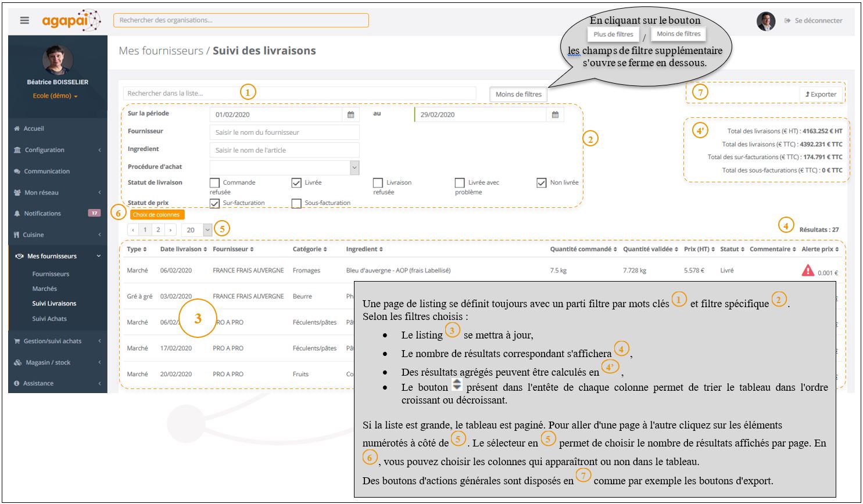The width and height of the screenshot is (863, 504).
Task: Click the Exporter button
Action: pos(821,94)
